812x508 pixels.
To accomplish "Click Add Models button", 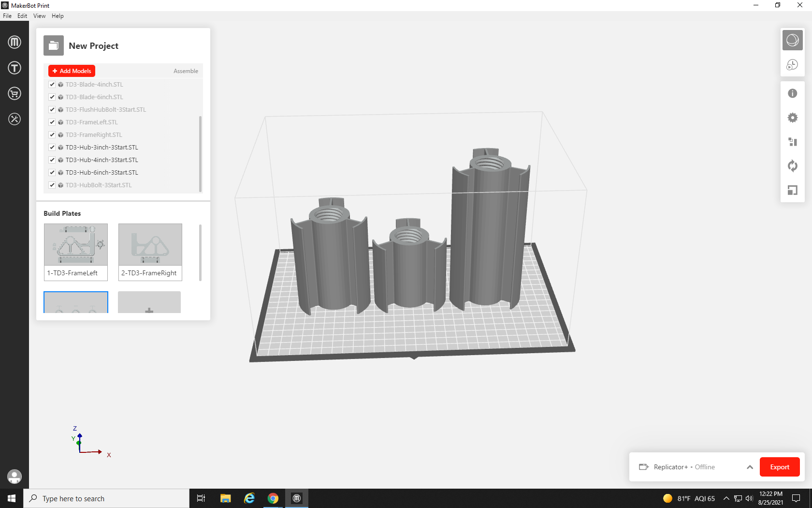I will (72, 71).
